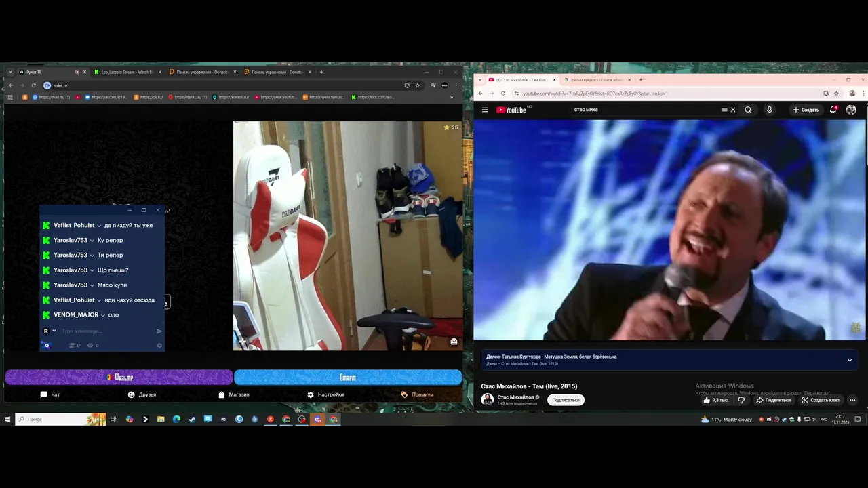Like the video showing 7,3 тыс.
The height and width of the screenshot is (488, 868).
click(715, 400)
